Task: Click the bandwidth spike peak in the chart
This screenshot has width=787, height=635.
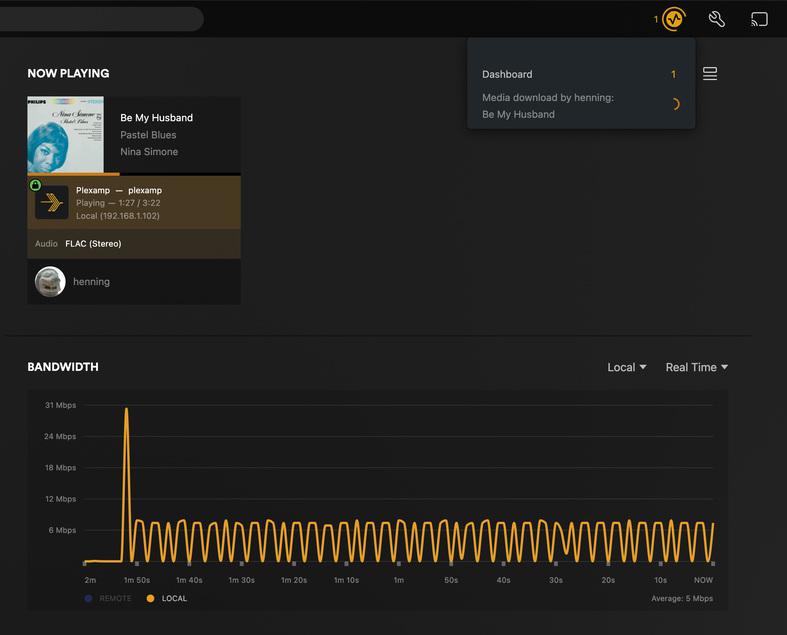Action: click(x=126, y=410)
